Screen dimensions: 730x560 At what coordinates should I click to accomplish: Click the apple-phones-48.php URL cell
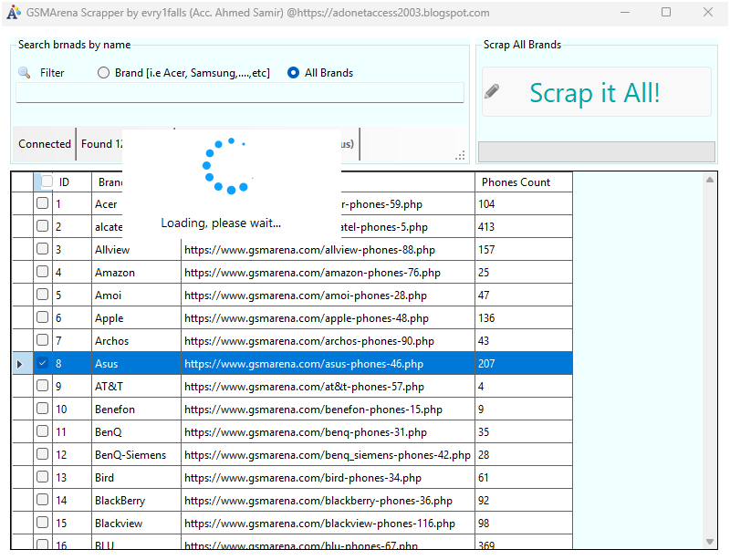pos(328,318)
